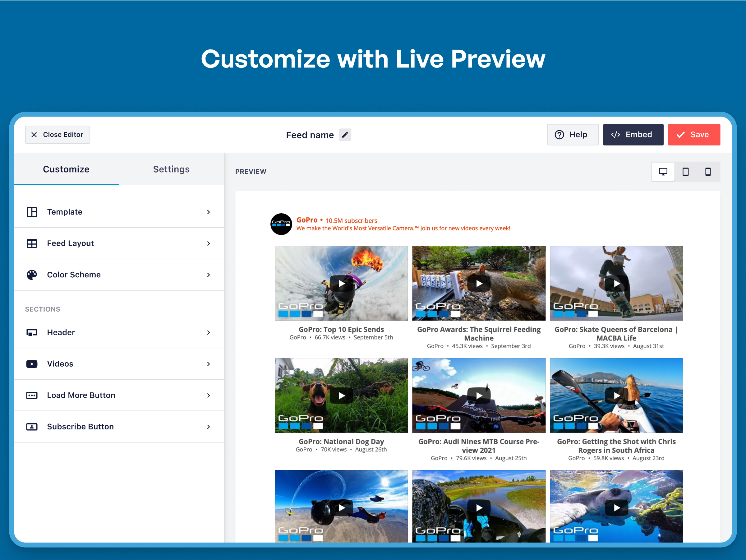Viewport: 746px width, 560px height.
Task: Click the GoPro channel description text
Action: point(403,229)
